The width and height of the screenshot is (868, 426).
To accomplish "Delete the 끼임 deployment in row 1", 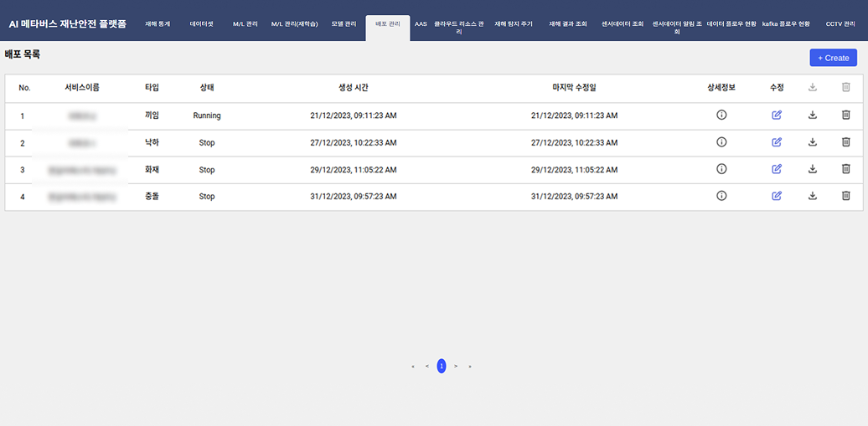I will click(846, 115).
